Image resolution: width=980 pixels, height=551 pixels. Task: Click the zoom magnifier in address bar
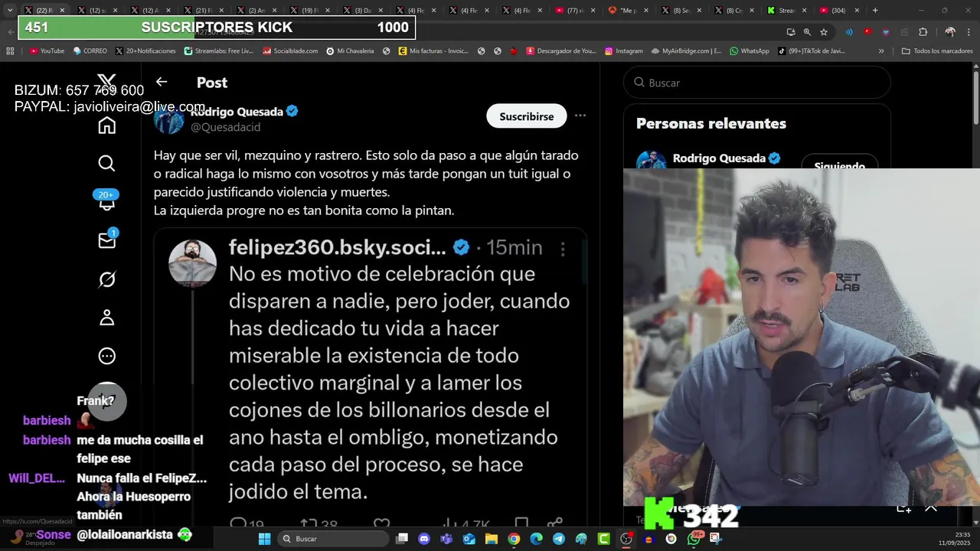click(x=807, y=32)
